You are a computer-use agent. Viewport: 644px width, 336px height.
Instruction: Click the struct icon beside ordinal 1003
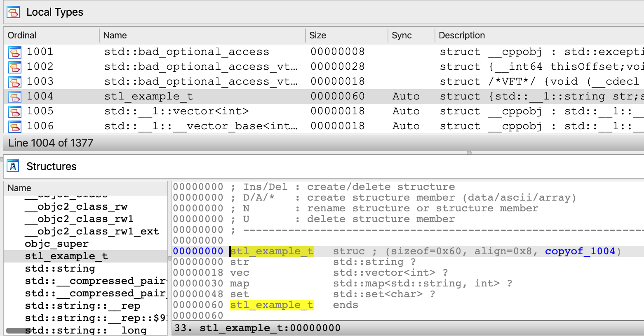(x=14, y=81)
